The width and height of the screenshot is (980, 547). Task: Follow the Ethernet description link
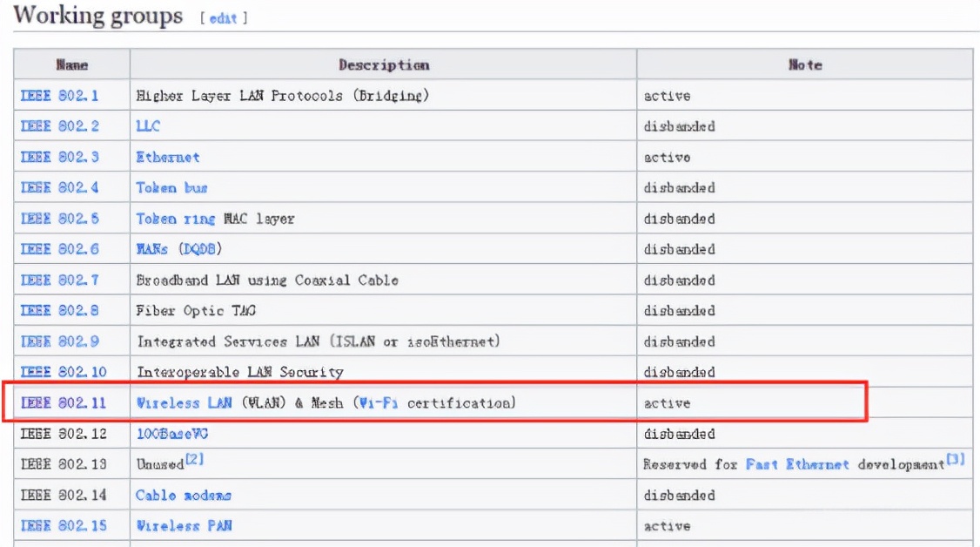pyautogui.click(x=168, y=157)
